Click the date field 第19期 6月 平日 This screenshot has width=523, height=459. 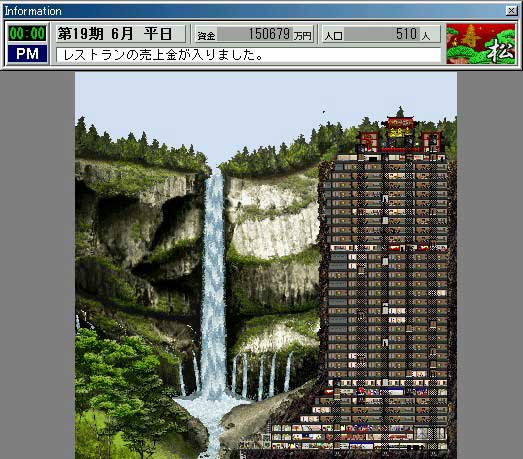pyautogui.click(x=120, y=34)
